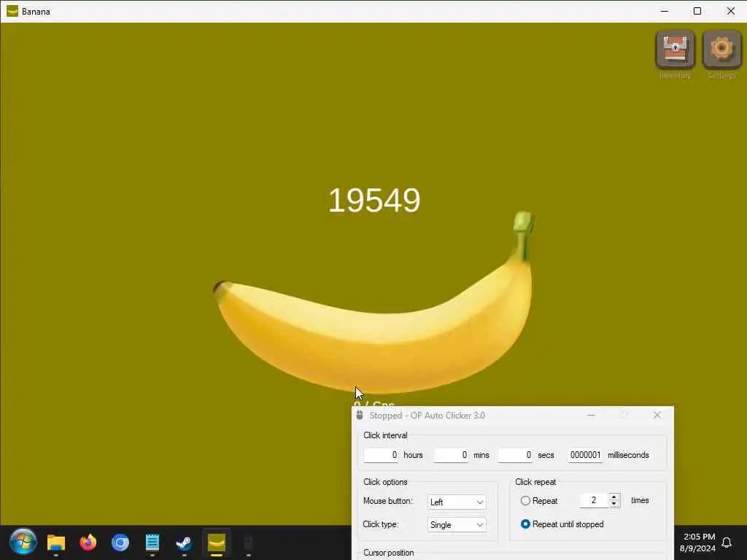This screenshot has width=747, height=560.
Task: Minimize the OP Auto Clicker window
Action: (x=591, y=415)
